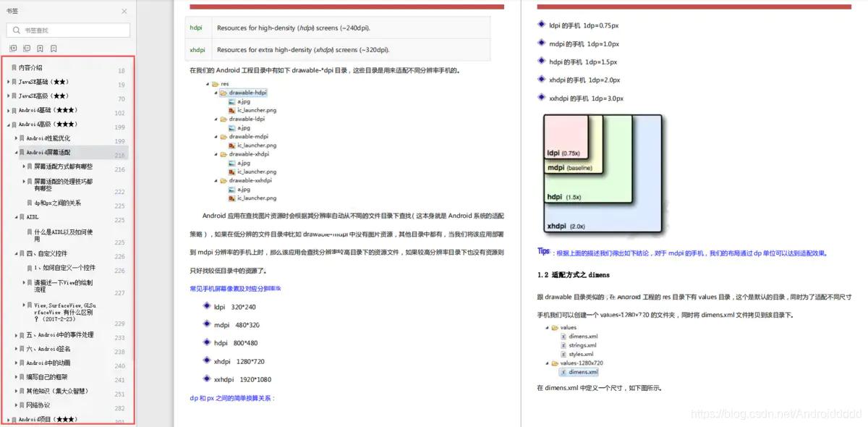Screen dimensions: 868x427
Task: Open the 常见手机屏幕像素及对应分辨率 link
Action: coord(235,288)
